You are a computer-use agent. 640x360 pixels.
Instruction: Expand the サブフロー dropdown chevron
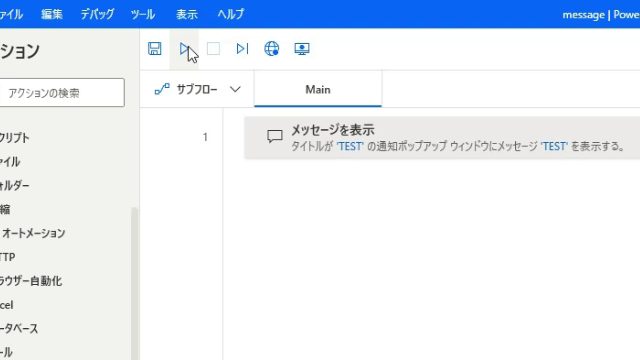(x=235, y=89)
